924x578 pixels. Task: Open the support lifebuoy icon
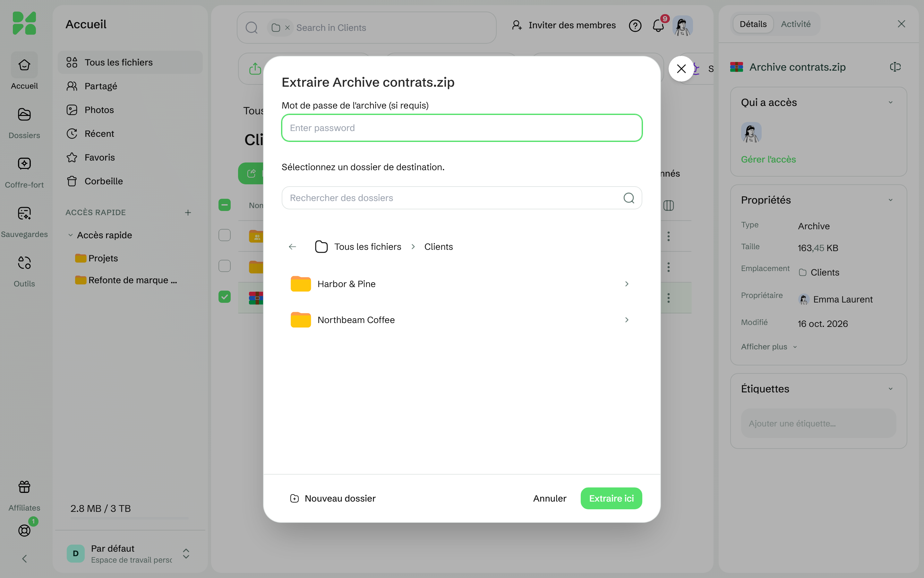point(24,530)
